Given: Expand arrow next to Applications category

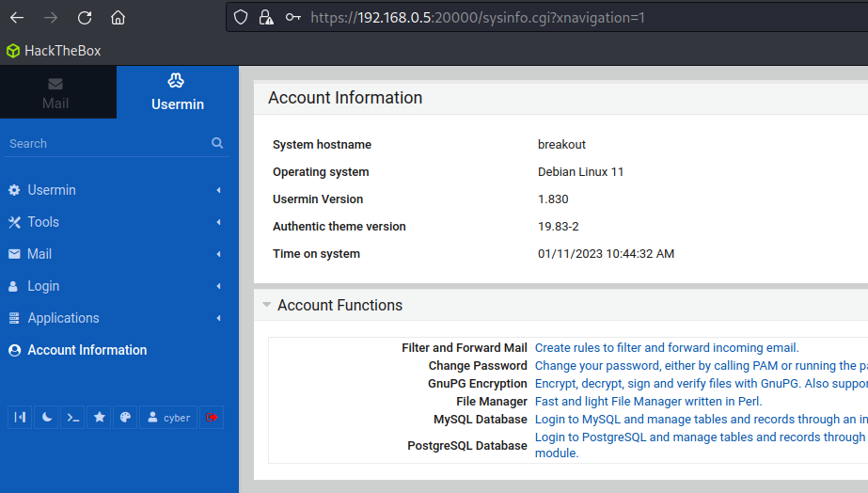Looking at the screenshot, I should (219, 318).
